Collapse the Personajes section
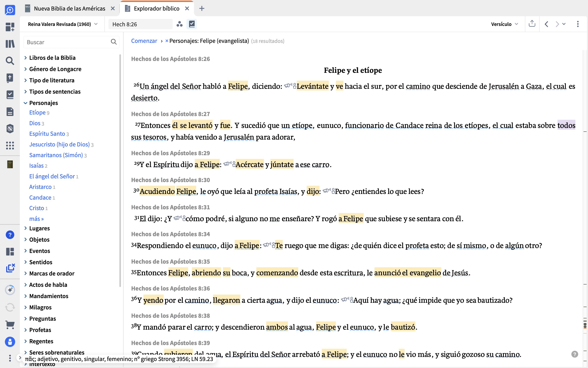This screenshot has width=588, height=368. [25, 103]
